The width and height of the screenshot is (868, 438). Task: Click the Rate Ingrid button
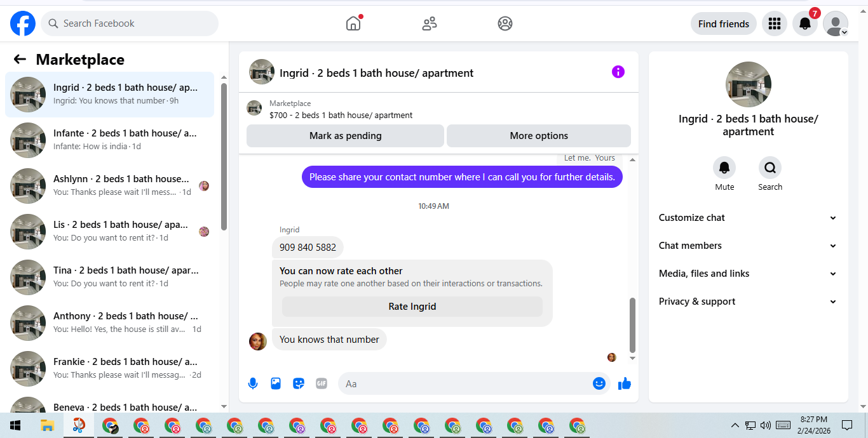pos(412,307)
